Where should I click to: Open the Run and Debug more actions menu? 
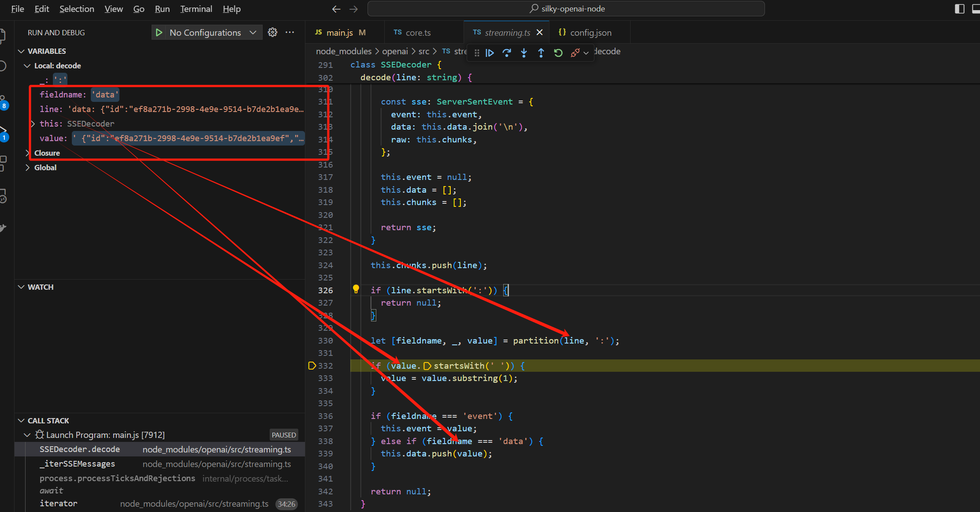[290, 33]
